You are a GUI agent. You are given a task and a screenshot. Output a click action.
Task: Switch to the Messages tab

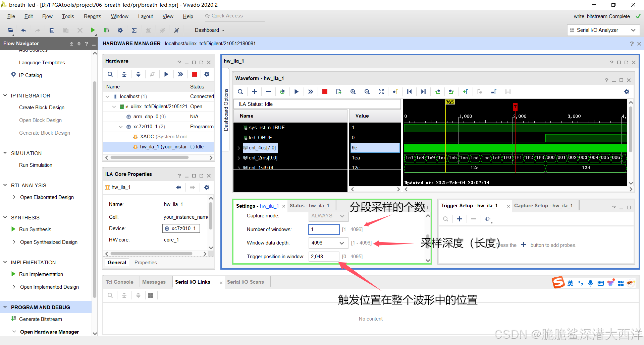[154, 282]
